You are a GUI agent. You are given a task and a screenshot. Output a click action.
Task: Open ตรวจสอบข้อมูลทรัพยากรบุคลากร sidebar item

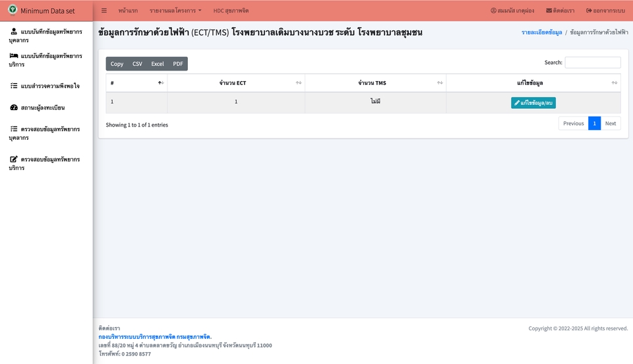click(x=45, y=133)
